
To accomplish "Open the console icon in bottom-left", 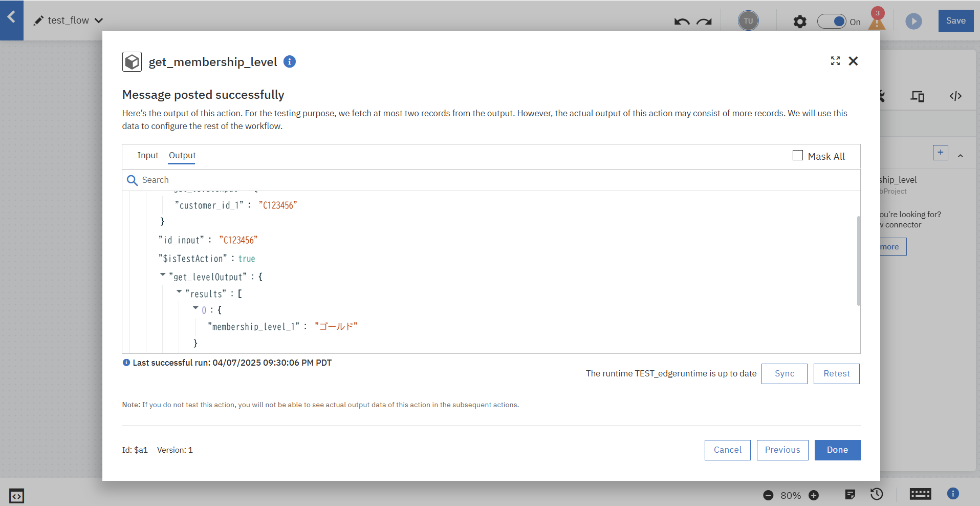I will click(x=16, y=496).
